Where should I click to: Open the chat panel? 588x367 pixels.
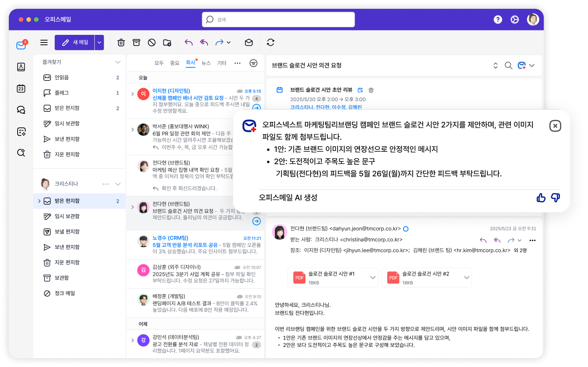21,109
